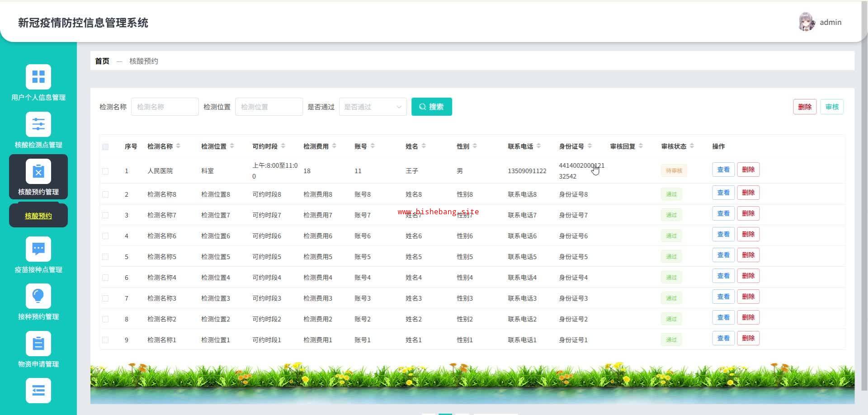Tick the checkbox for 检测名称8 row
The image size is (868, 415).
pos(105,194)
